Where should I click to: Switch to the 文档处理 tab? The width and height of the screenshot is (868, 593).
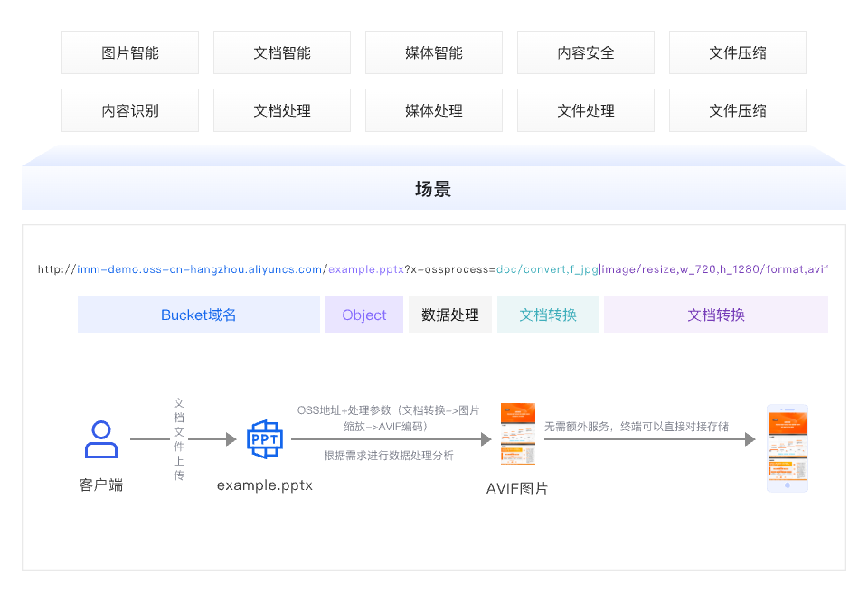tap(281, 109)
